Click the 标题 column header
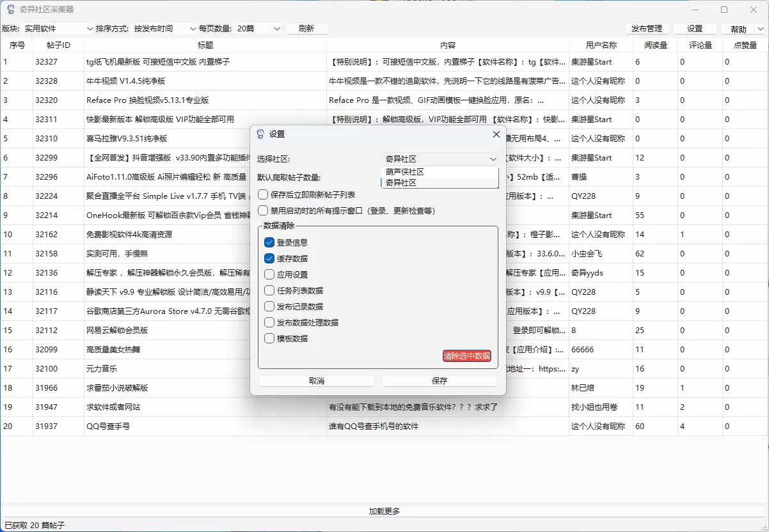769x532 pixels. point(205,45)
